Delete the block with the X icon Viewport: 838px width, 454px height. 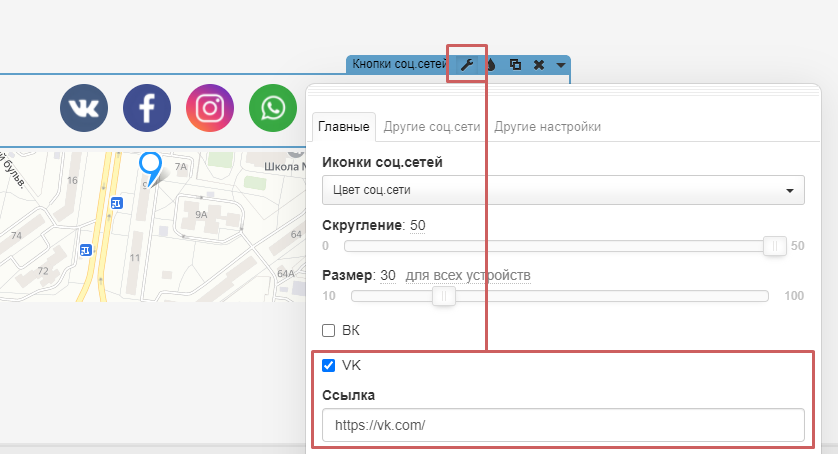[x=539, y=65]
